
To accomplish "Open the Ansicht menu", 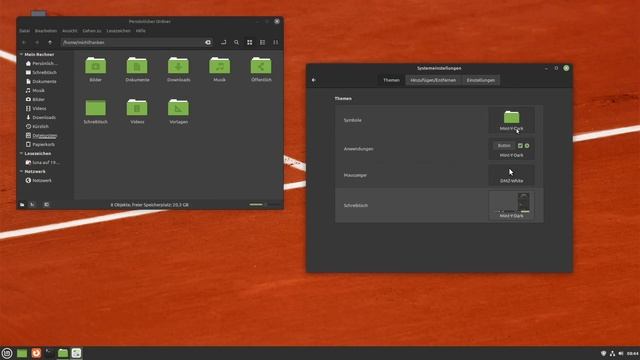I will [x=69, y=31].
